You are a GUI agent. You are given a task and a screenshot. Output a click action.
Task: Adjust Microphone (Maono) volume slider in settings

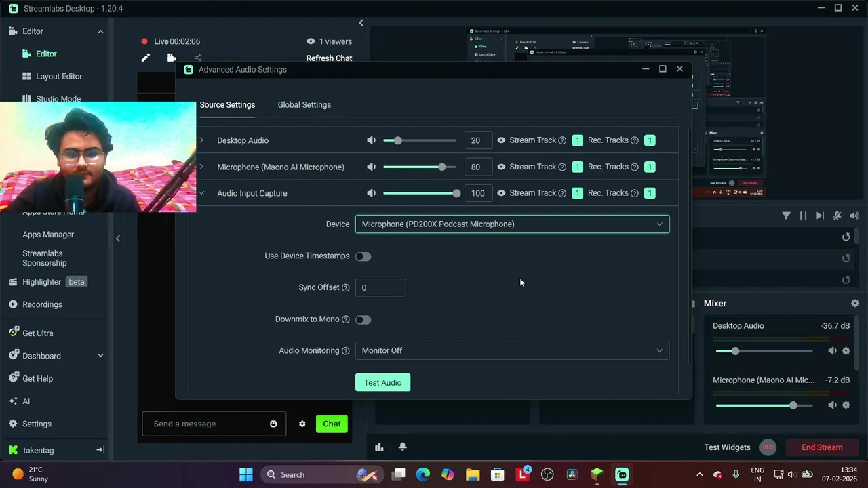click(x=420, y=167)
